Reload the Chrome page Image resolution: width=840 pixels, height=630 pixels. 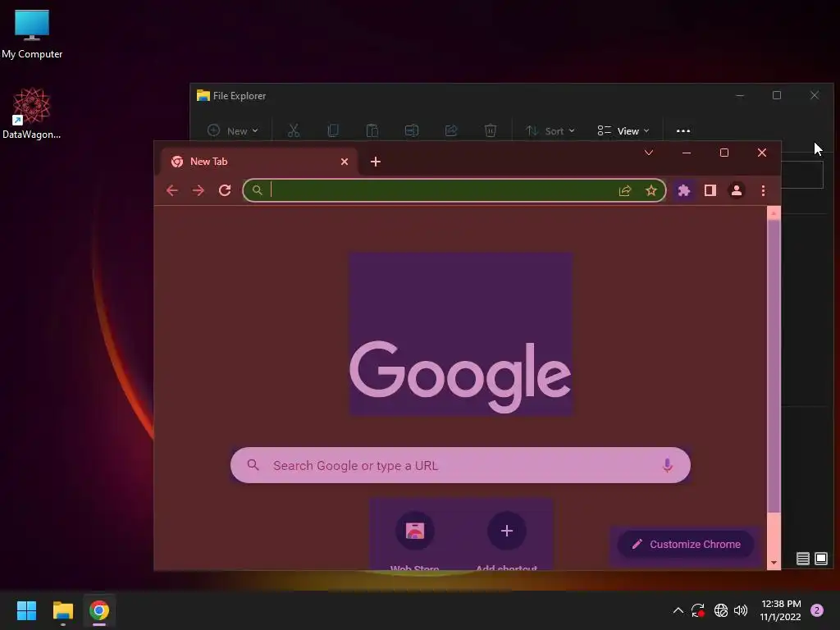click(x=225, y=190)
